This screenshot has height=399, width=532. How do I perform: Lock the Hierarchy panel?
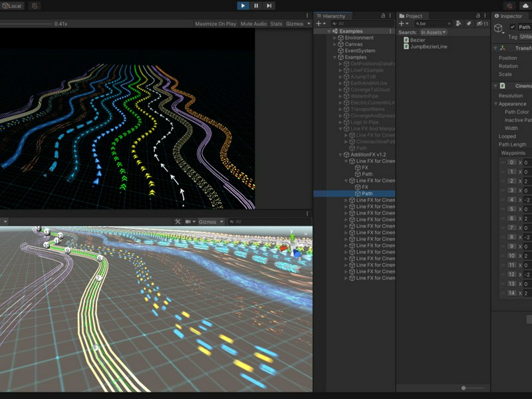[x=383, y=15]
